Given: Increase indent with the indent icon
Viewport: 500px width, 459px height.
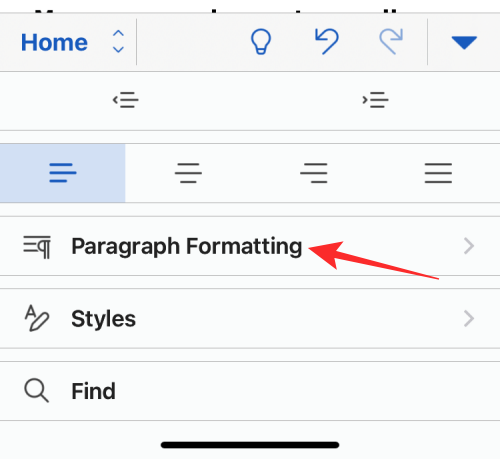Looking at the screenshot, I should [x=375, y=100].
